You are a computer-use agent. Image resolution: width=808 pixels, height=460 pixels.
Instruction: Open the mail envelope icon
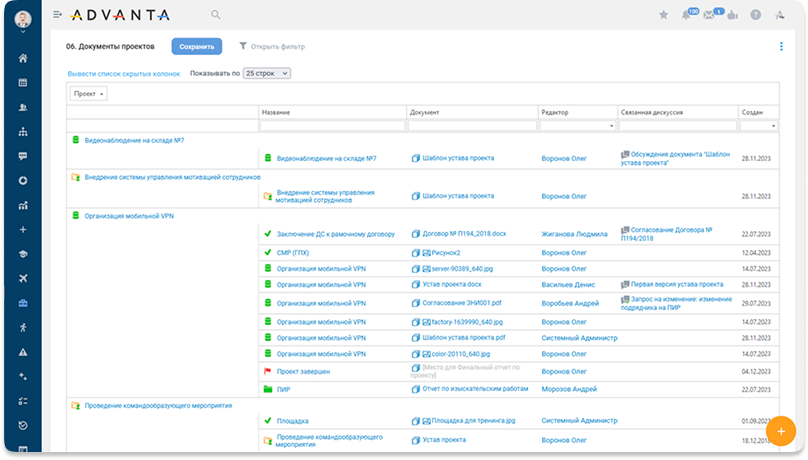[x=709, y=15]
